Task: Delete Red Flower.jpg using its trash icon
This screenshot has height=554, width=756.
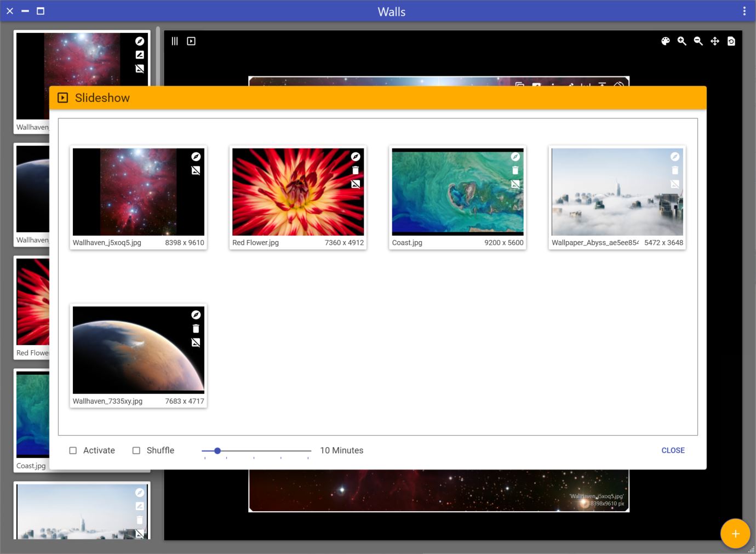Action: [356, 170]
